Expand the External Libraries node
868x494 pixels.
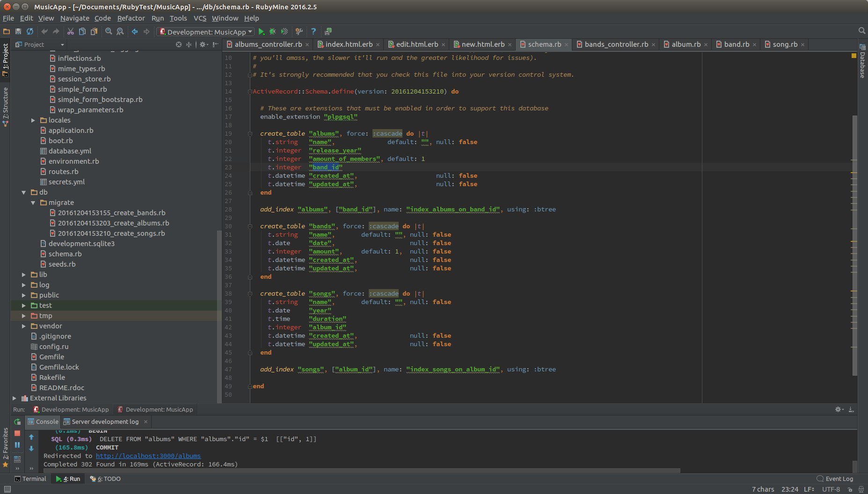coord(15,398)
